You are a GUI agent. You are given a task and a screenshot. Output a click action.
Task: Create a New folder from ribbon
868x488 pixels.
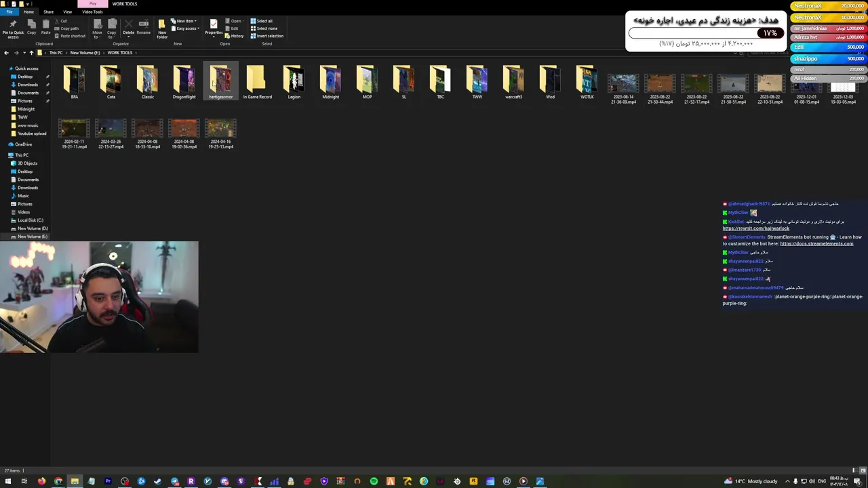point(162,28)
